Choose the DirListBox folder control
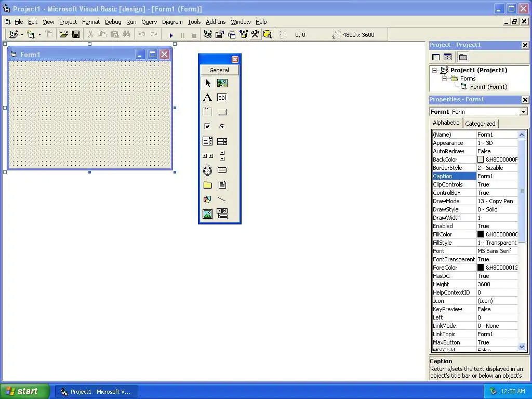The height and width of the screenshot is (399, 532). 208,185
